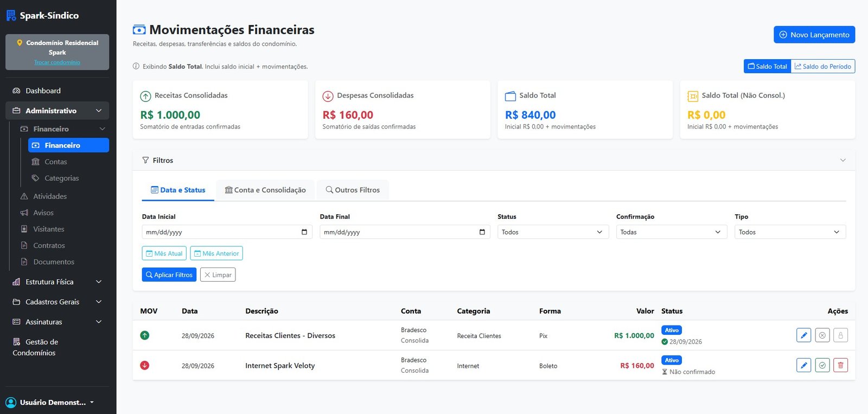This screenshot has height=414, width=868.
Task: Open the Data Final calendar picker
Action: tap(482, 232)
